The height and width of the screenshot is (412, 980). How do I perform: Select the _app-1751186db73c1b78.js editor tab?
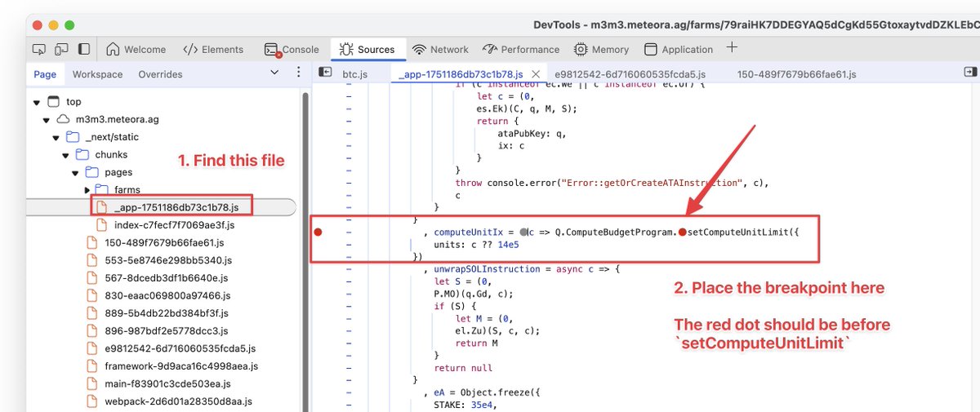[461, 74]
